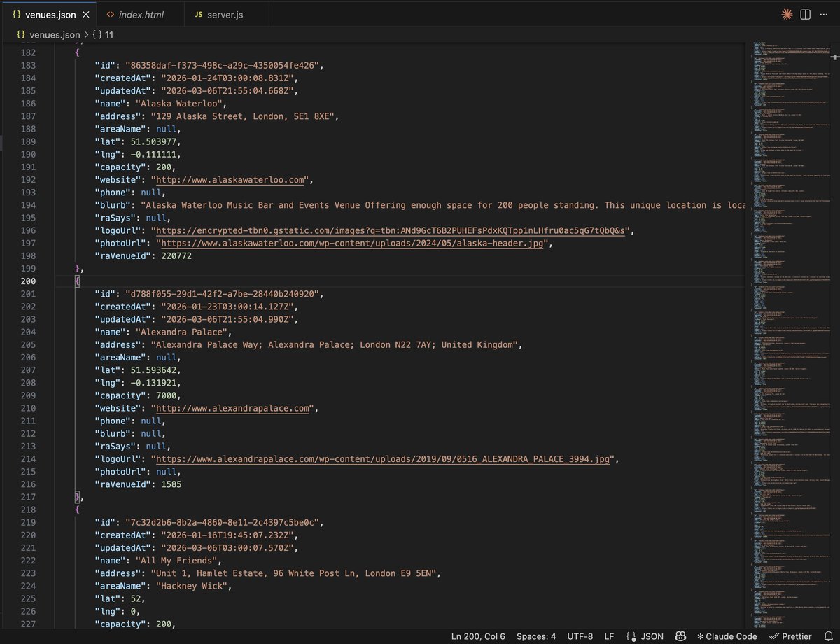
Task: Open Claude Code via orange spark icon
Action: point(787,14)
